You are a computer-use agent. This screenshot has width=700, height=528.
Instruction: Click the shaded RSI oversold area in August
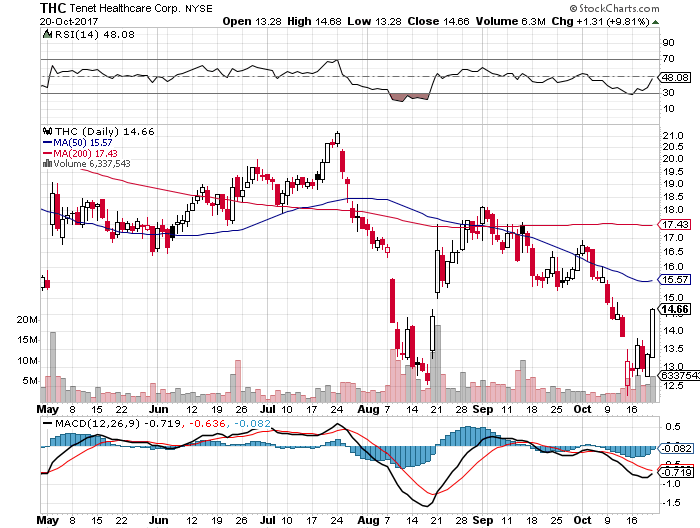(408, 97)
